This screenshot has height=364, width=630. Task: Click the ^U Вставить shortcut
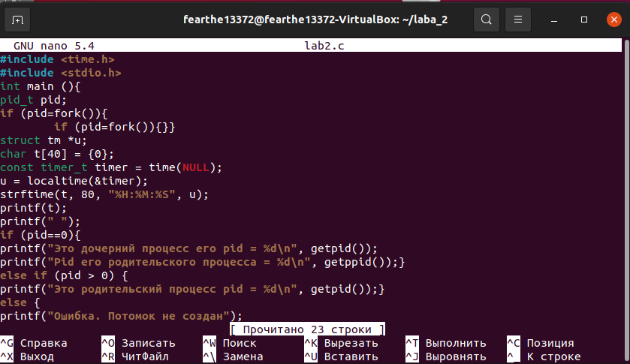pyautogui.click(x=341, y=356)
